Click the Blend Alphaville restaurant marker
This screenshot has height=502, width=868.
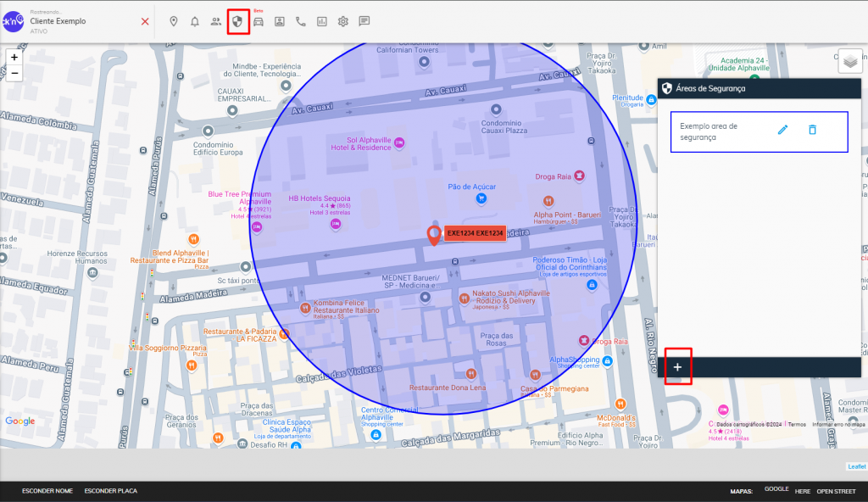point(193,239)
